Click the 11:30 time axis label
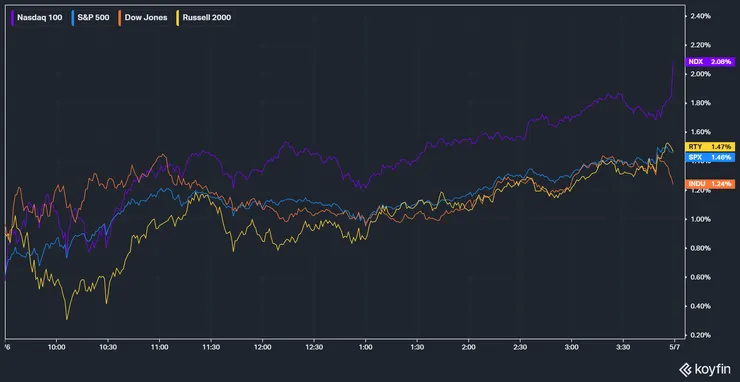 tap(211, 347)
